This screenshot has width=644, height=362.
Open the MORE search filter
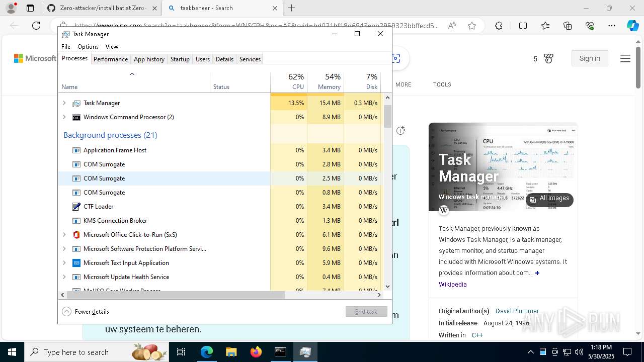(404, 84)
